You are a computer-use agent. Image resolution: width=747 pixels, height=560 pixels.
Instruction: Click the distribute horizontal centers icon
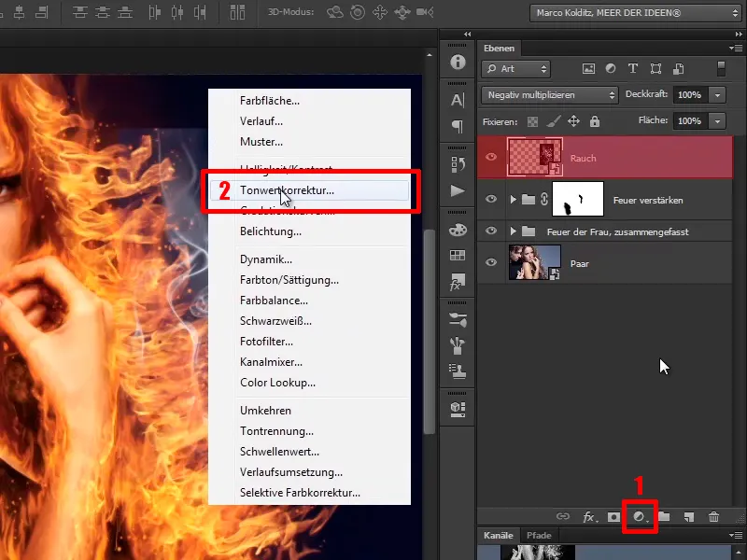pyautogui.click(x=177, y=12)
